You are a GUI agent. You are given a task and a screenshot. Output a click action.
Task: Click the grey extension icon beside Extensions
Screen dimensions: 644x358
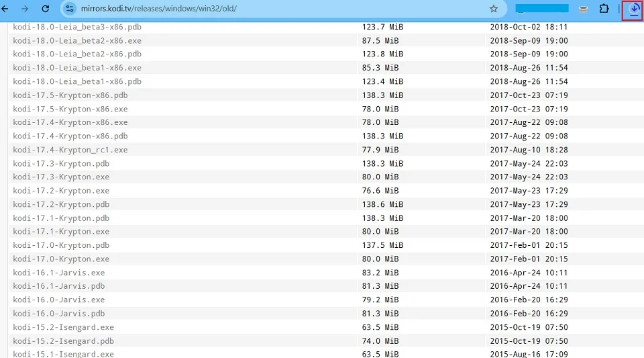[x=583, y=9]
